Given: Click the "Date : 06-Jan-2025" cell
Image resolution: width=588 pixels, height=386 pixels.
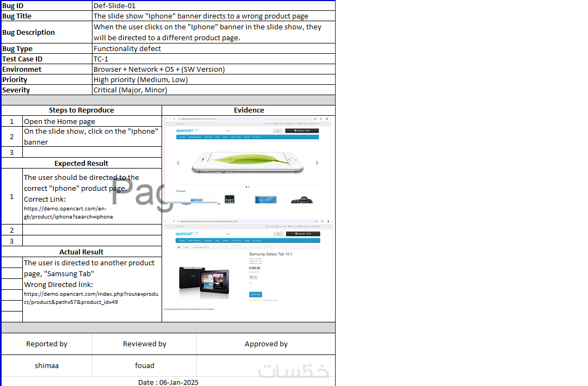Looking at the screenshot, I should (168, 382).
